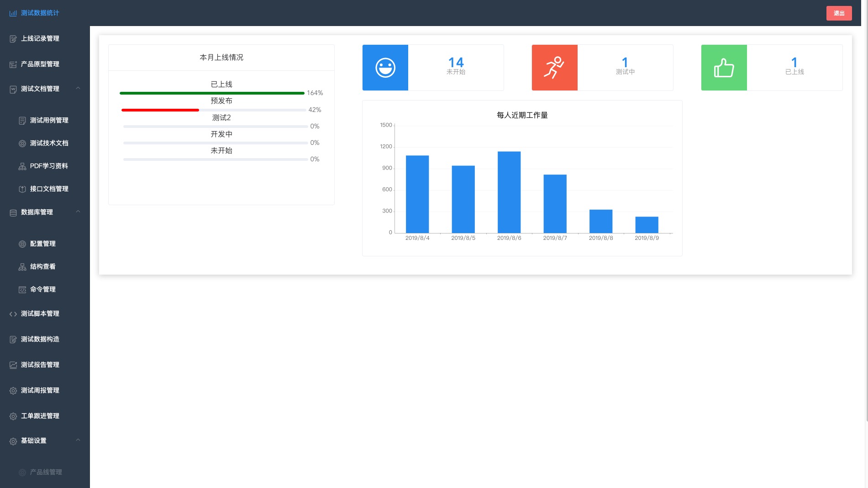Click the 1 已上线 count on the green card
The height and width of the screenshot is (488, 868).
pyautogui.click(x=794, y=62)
